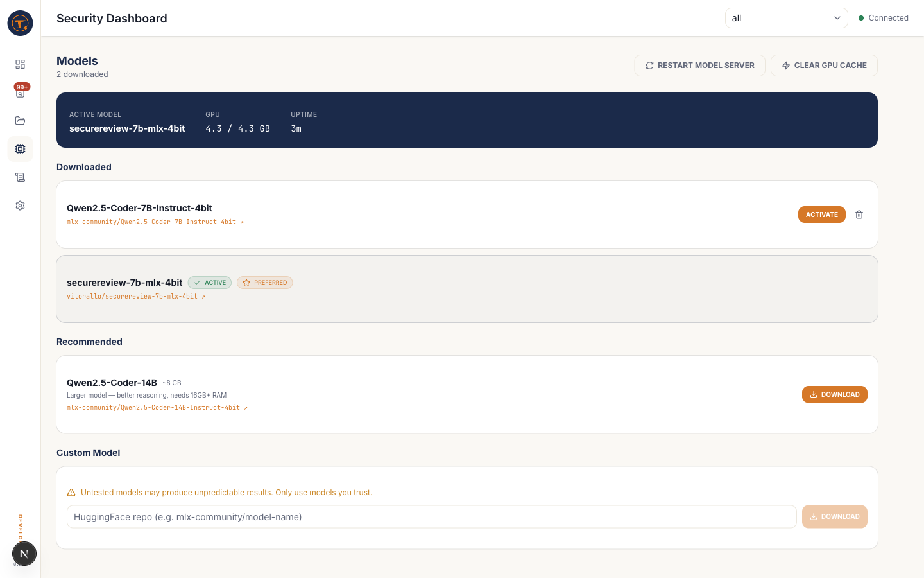Screen dimensions: 924x578
Task: Select the Models chip icon in sidebar
Action: (20, 149)
